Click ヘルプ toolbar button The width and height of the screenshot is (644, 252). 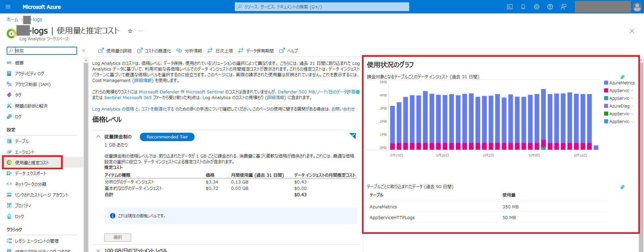click(x=288, y=51)
